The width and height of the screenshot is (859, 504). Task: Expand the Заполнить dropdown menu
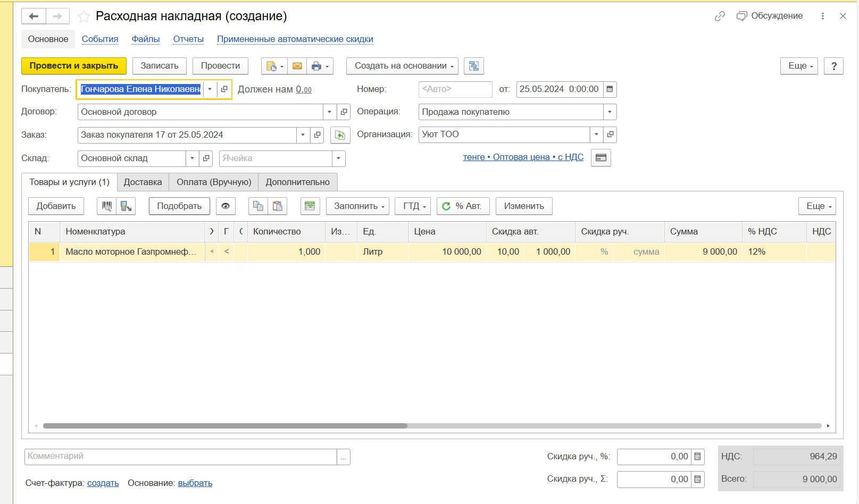(358, 206)
